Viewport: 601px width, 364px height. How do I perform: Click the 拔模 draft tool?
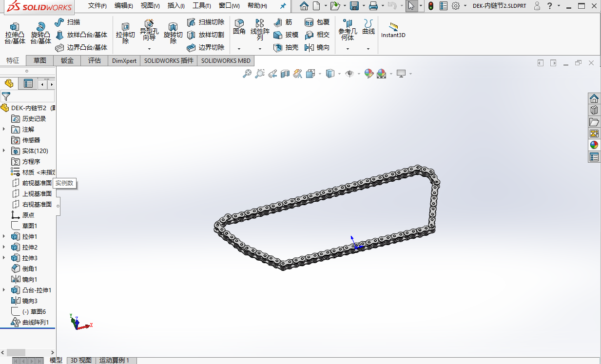tap(286, 35)
